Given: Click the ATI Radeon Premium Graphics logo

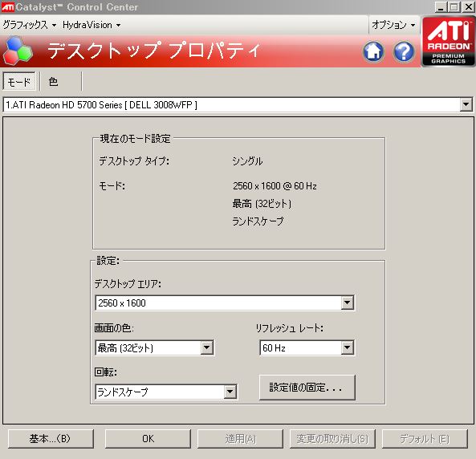Looking at the screenshot, I should 448,41.
